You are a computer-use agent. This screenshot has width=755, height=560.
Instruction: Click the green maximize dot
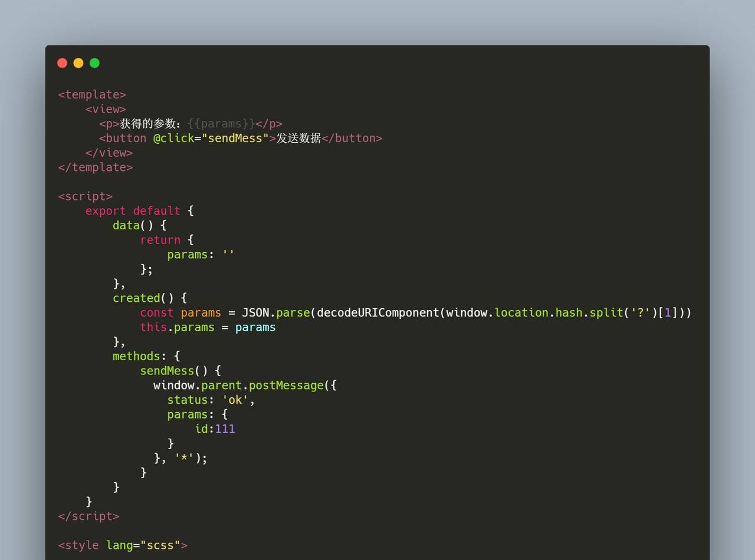pos(94,63)
